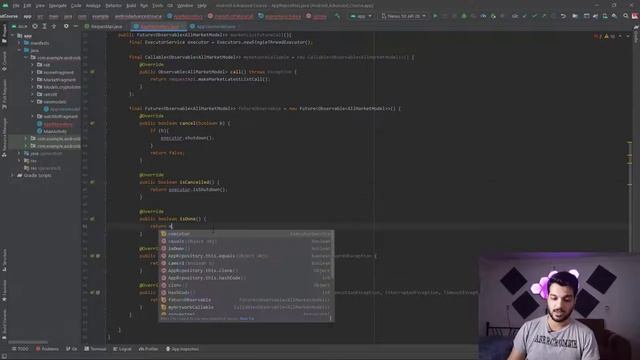Open the Edit menu
Screen dimensions: 640x360
coord(27,6)
